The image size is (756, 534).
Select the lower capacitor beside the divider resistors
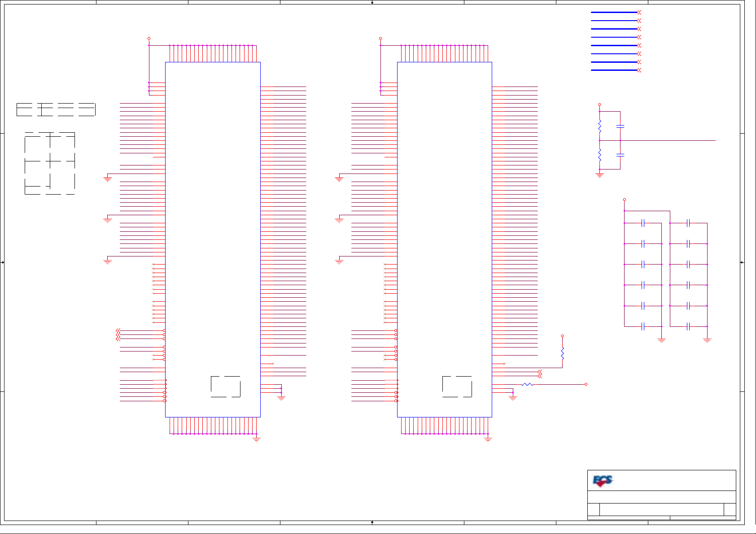click(x=620, y=155)
